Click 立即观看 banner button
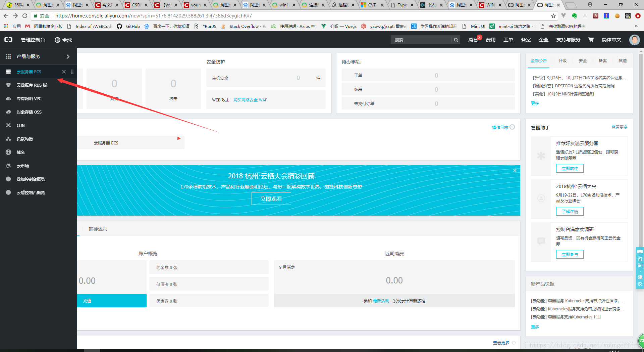The image size is (644, 352). pyautogui.click(x=271, y=199)
